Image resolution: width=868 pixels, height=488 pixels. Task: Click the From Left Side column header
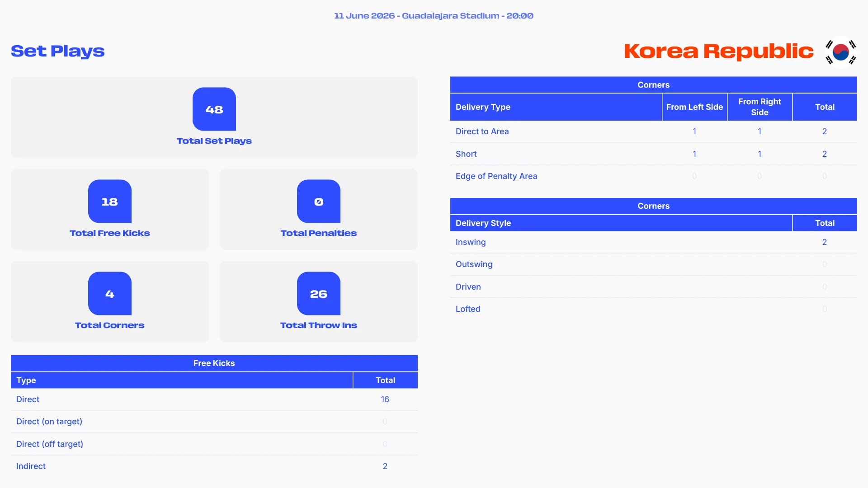(695, 107)
